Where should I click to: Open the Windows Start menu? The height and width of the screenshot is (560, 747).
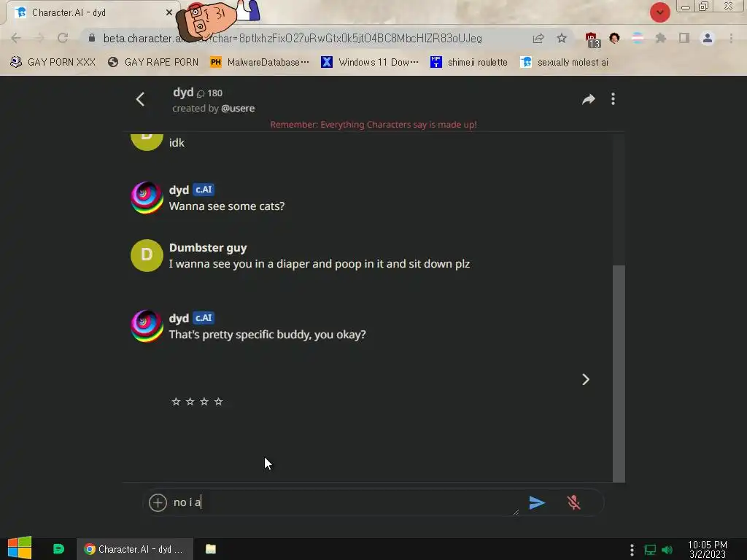(20, 548)
